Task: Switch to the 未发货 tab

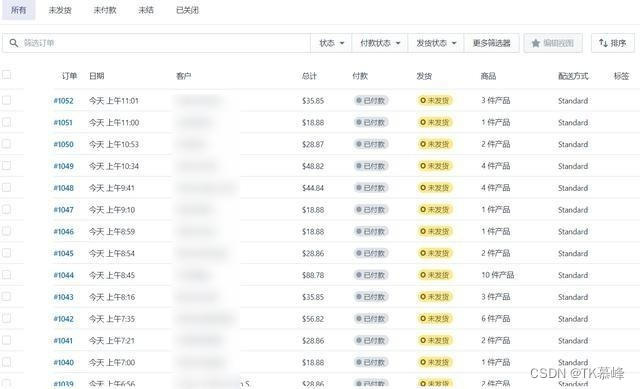Action: click(60, 10)
